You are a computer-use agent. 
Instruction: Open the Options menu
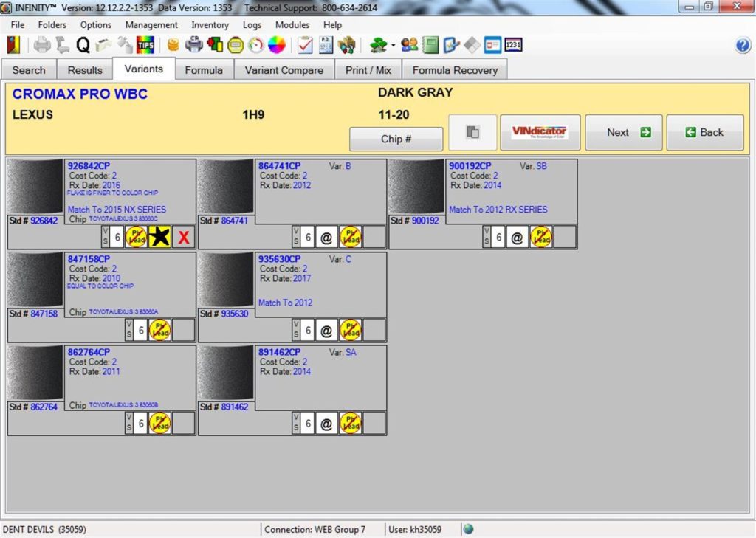click(x=95, y=24)
